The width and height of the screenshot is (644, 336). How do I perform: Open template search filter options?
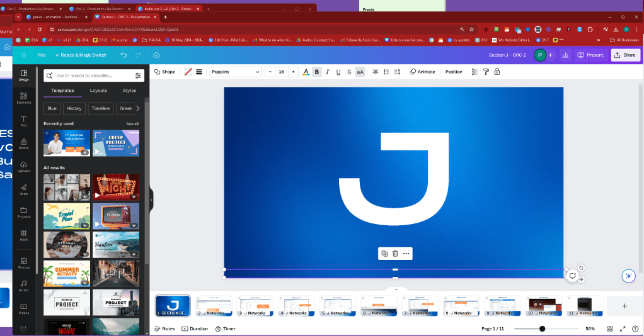(x=138, y=76)
